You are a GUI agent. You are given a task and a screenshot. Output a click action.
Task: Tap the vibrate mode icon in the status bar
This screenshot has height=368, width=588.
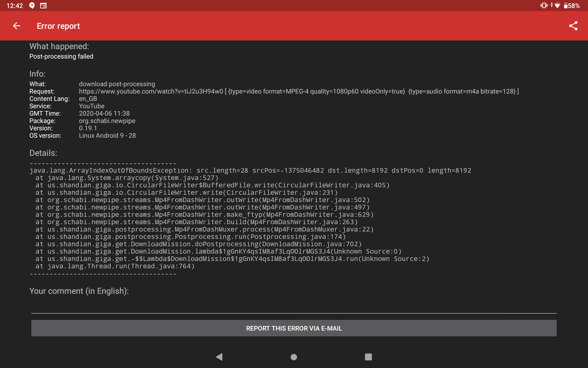544,5
